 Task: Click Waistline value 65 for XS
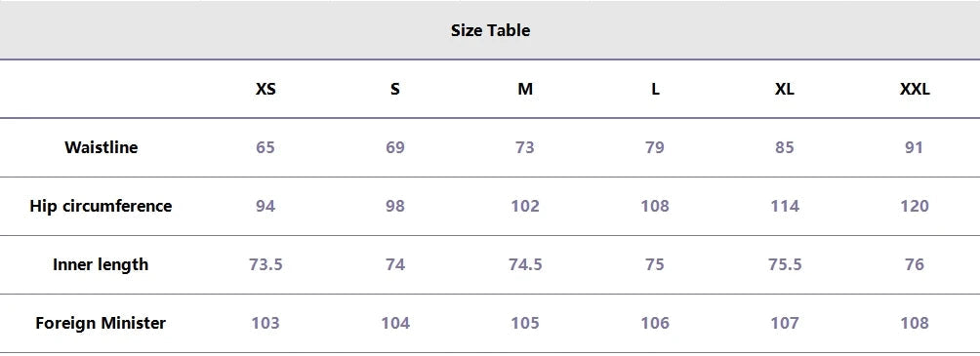point(265,147)
